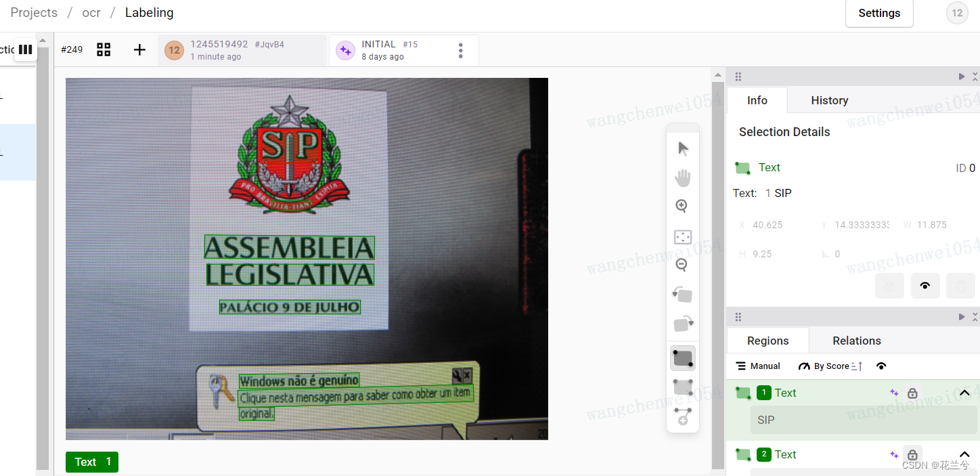The width and height of the screenshot is (980, 476).
Task: Click the SIP text field of region 1
Action: coord(864,420)
